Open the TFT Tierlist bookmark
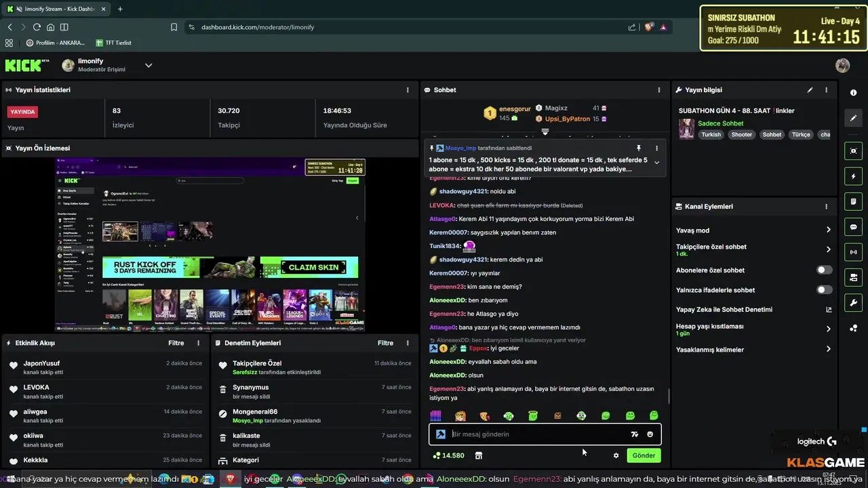Image resolution: width=868 pixels, height=488 pixels. (113, 43)
